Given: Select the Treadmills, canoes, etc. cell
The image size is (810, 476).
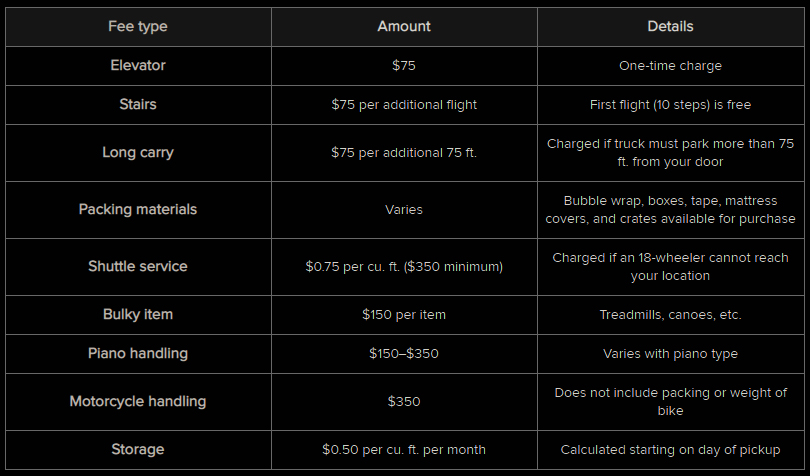Looking at the screenshot, I should pyautogui.click(x=671, y=314).
